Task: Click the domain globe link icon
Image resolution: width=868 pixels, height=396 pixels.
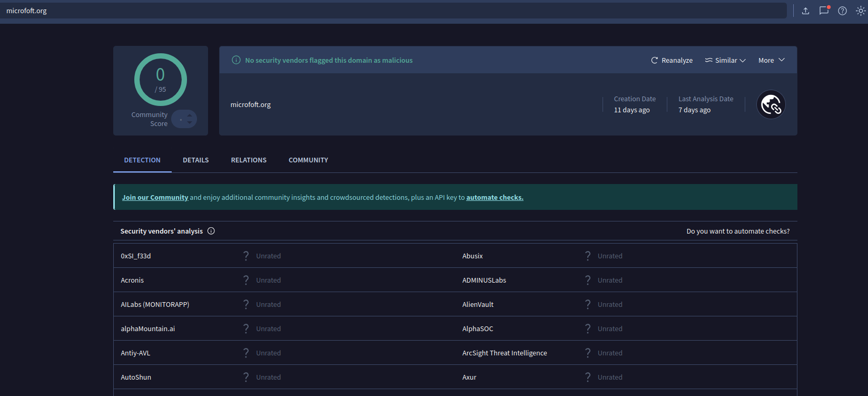Action: point(771,104)
